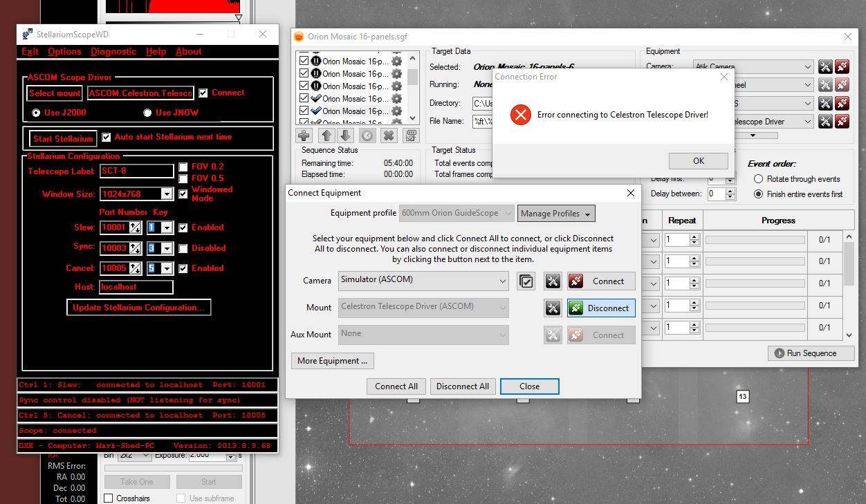Screen dimensions: 866x504
Task: Click the stacked-checkbox icon beside the Camera dropdown
Action: (526, 281)
